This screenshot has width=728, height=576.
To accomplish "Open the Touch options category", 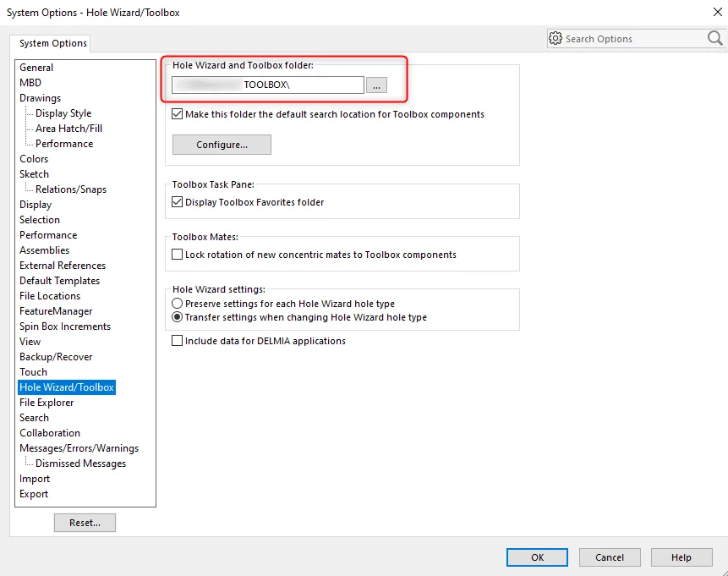I will 33,372.
